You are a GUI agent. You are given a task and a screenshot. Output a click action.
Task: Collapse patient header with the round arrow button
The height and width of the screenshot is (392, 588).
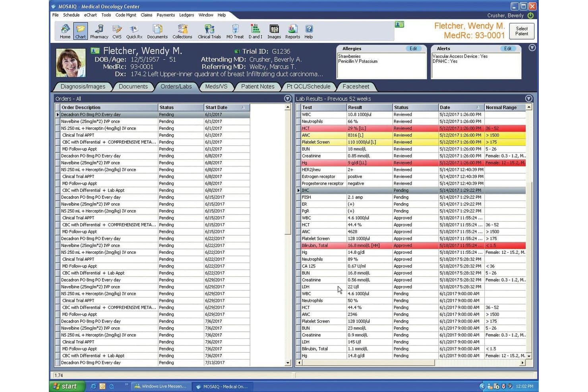point(532,48)
